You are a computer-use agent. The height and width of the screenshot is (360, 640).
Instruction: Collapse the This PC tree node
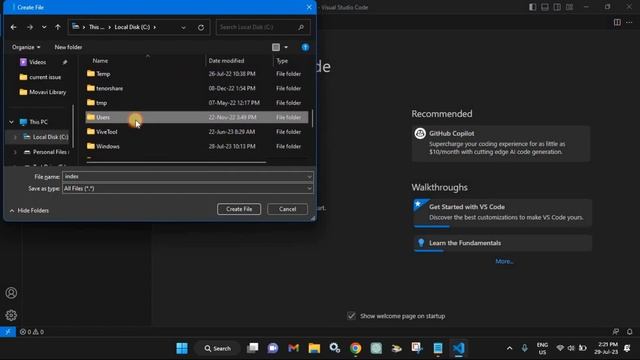11,122
